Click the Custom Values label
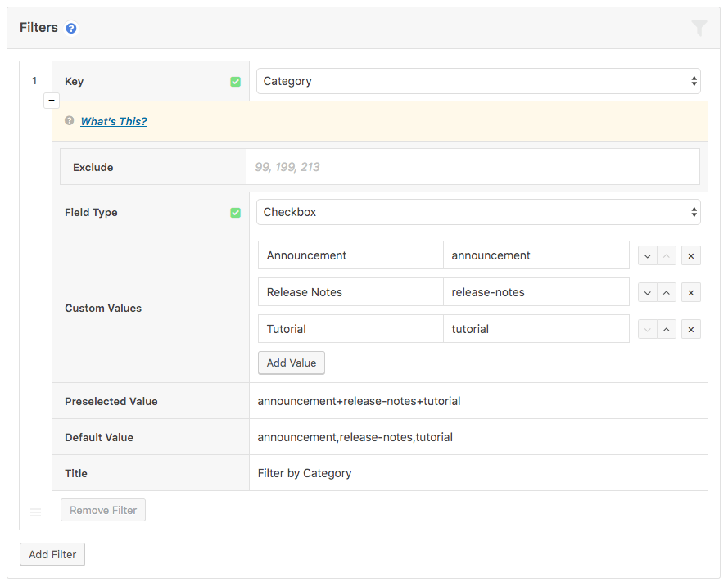This screenshot has height=586, width=728. [x=103, y=308]
